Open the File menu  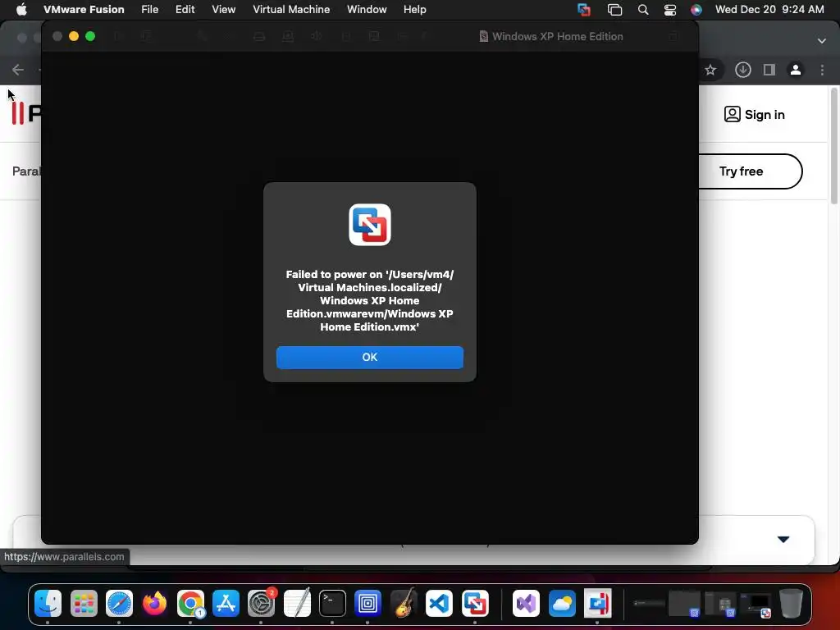[x=149, y=9]
